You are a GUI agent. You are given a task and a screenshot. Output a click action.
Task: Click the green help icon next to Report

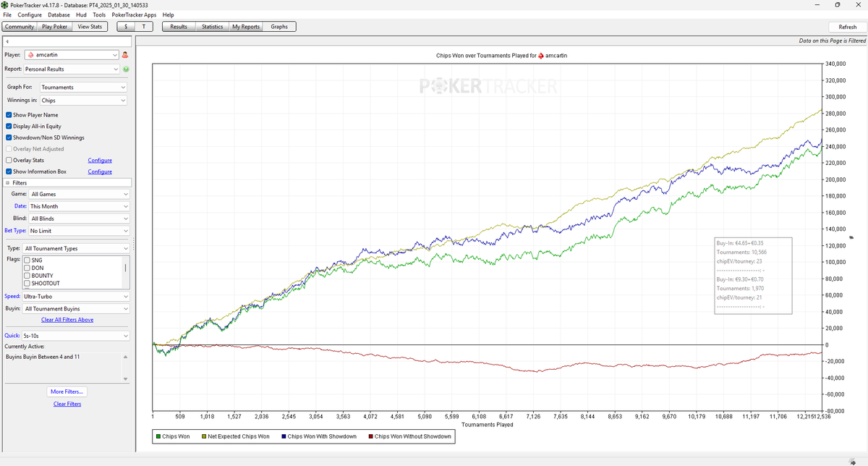(125, 69)
